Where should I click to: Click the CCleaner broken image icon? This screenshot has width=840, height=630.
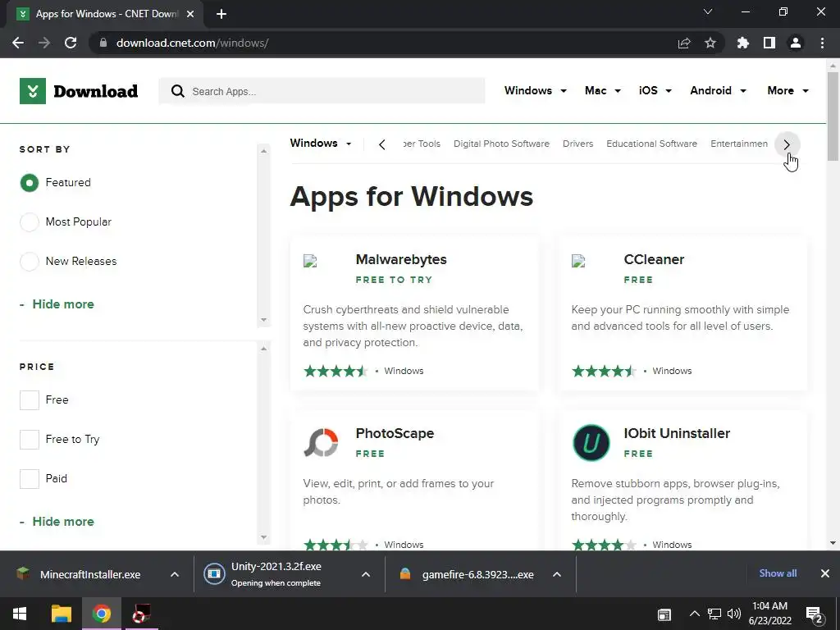coord(578,262)
